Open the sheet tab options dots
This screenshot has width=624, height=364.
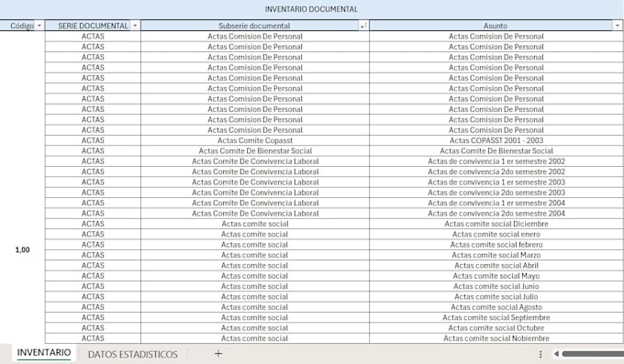pos(540,354)
